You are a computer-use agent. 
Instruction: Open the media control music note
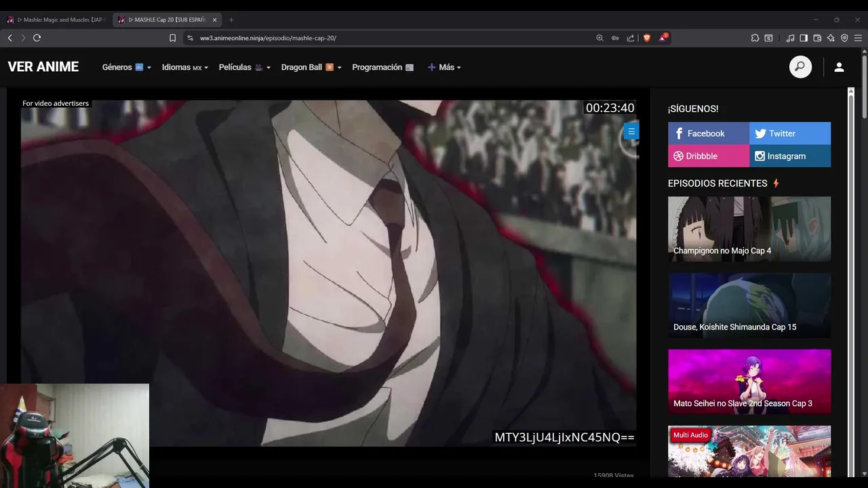790,38
